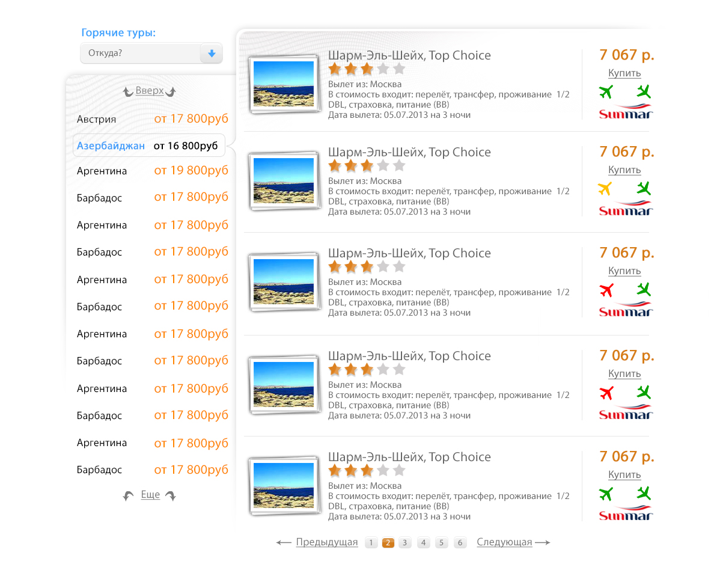This screenshot has width=711, height=588.
Task: Click green return plane in fourth tour
Action: tap(644, 393)
